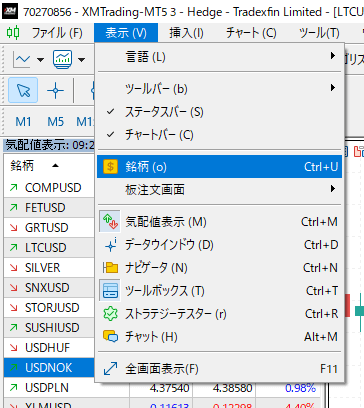Select GRTUSD symbol row
364x408 pixels.
point(49,228)
